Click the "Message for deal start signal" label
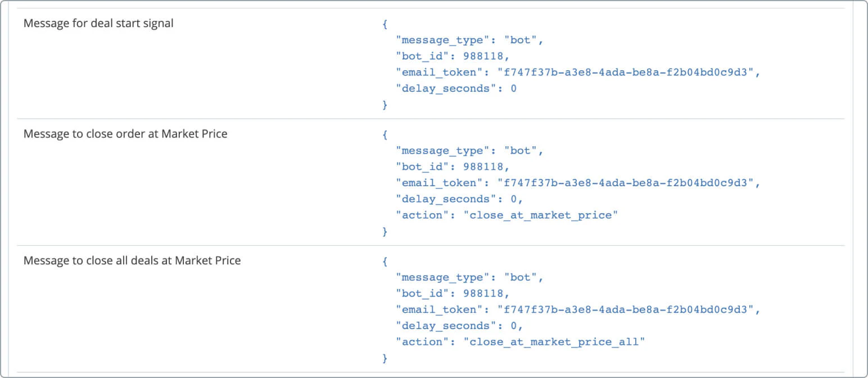 98,24
